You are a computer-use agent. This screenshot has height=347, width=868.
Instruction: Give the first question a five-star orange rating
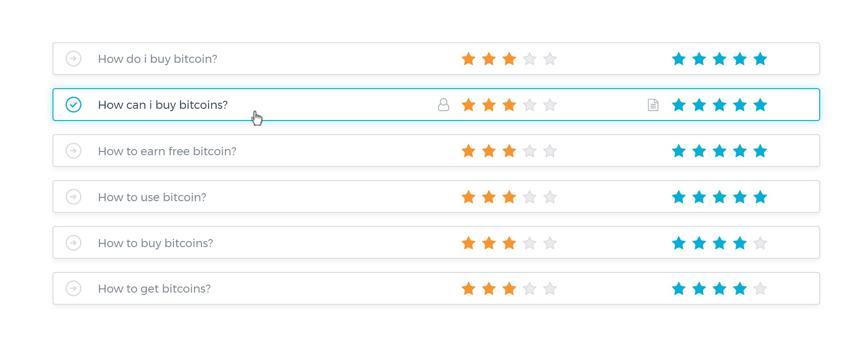tap(549, 59)
